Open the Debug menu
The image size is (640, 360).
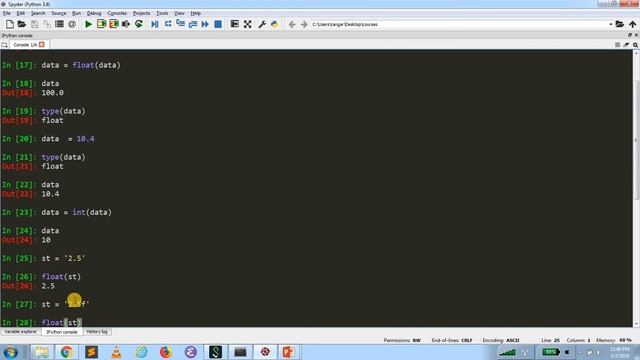[x=94, y=13]
